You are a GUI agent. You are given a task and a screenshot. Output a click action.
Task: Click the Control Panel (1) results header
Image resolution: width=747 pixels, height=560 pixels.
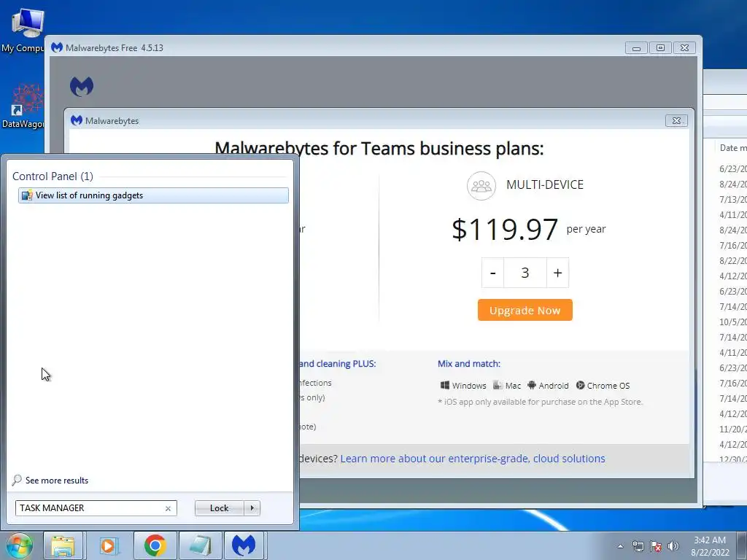(x=53, y=176)
